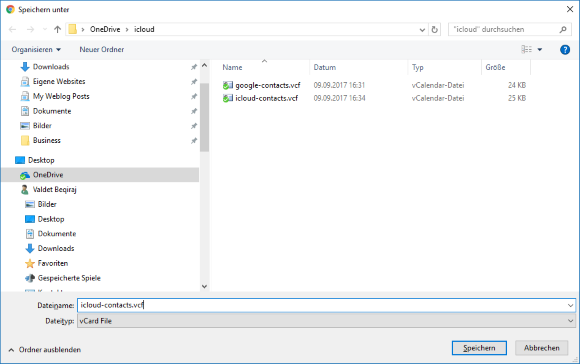Click pin icon next to Business

[193, 141]
